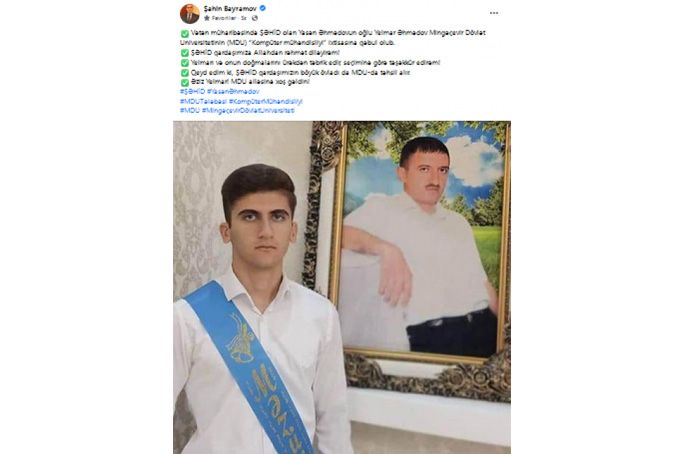Click the globe public-audience icon
Viewport: 680px width, 454px height.
(255, 18)
